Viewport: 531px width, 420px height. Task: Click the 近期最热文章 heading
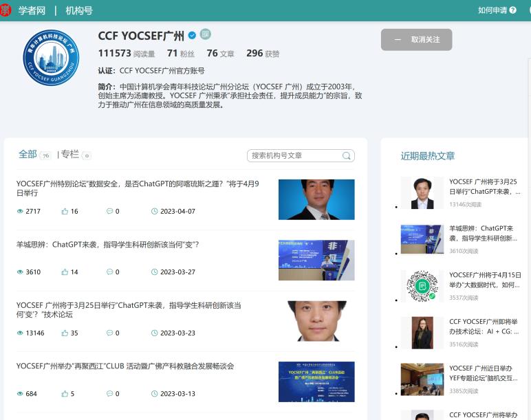[x=427, y=156]
